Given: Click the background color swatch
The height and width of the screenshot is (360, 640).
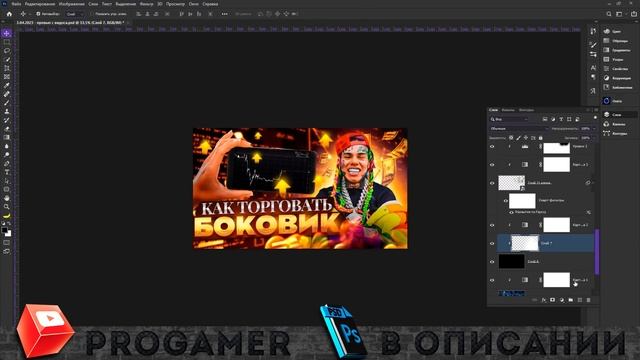Looking at the screenshot, I should click(9, 234).
